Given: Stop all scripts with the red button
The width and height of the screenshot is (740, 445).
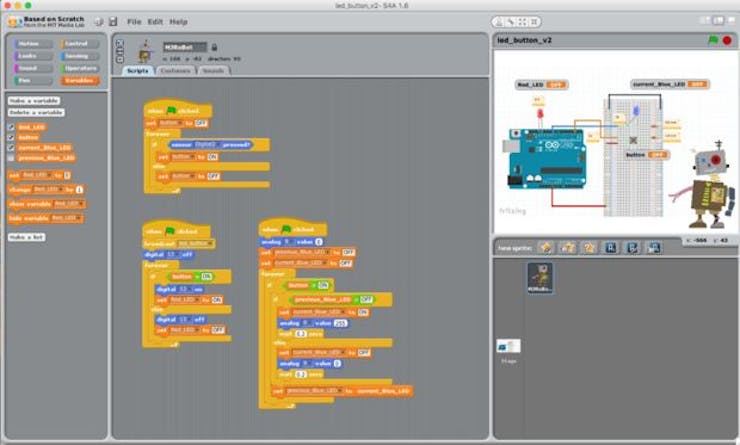Looking at the screenshot, I should click(x=727, y=40).
